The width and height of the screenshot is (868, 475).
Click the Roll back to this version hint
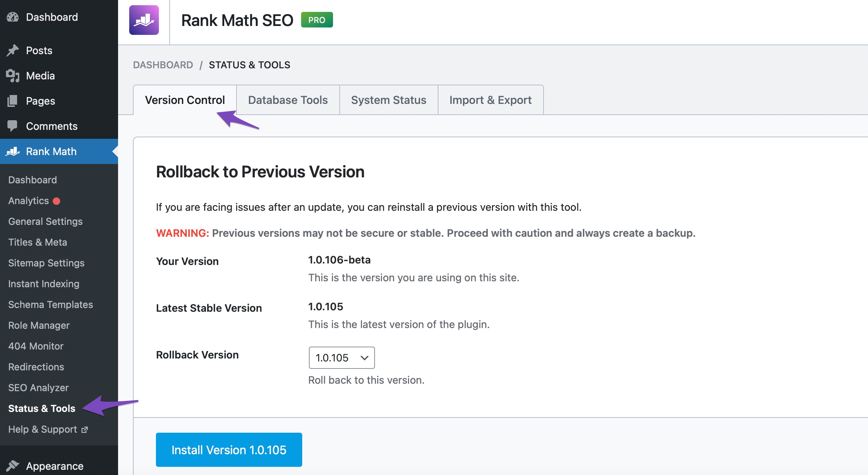click(x=366, y=380)
